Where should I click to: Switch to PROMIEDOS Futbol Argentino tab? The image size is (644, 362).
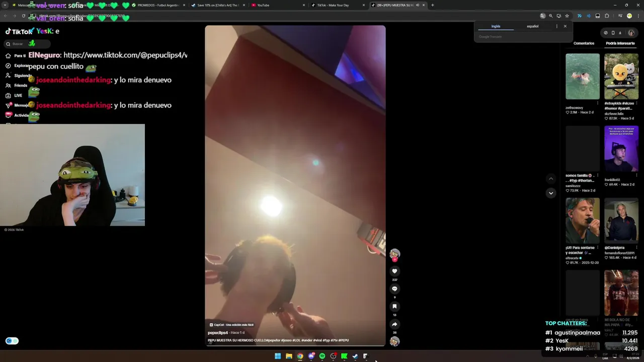(158, 5)
